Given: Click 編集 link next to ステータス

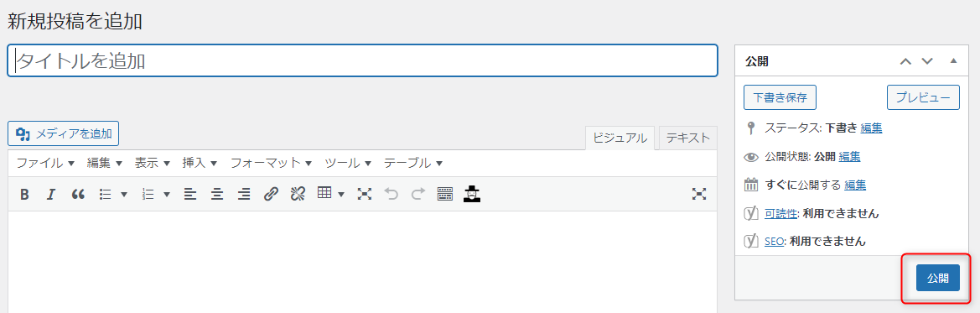Looking at the screenshot, I should click(x=871, y=128).
